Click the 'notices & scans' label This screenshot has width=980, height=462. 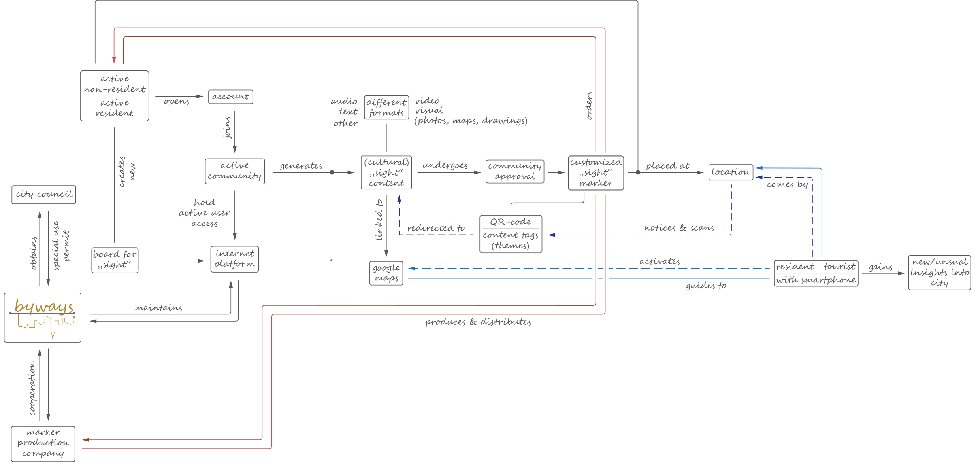(x=679, y=228)
